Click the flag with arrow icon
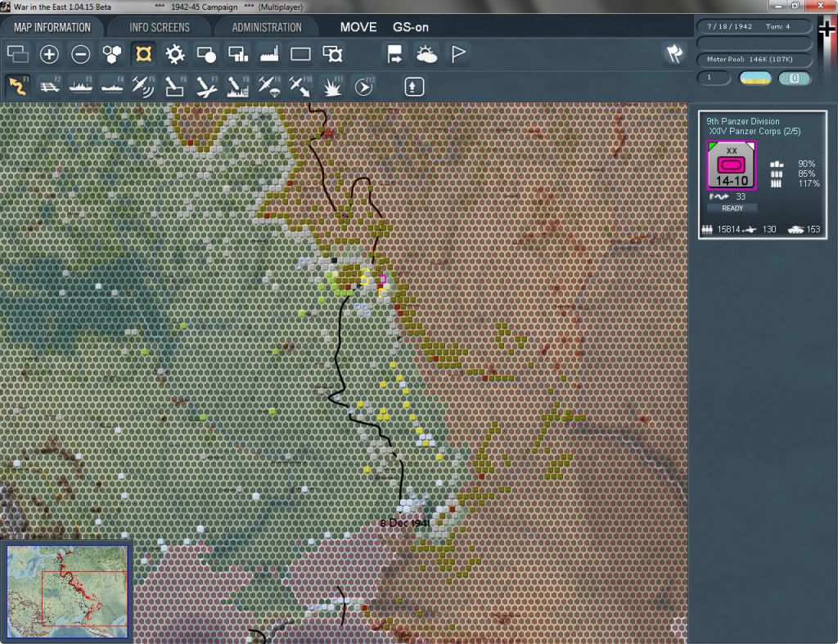The height and width of the screenshot is (644, 838). click(x=394, y=54)
